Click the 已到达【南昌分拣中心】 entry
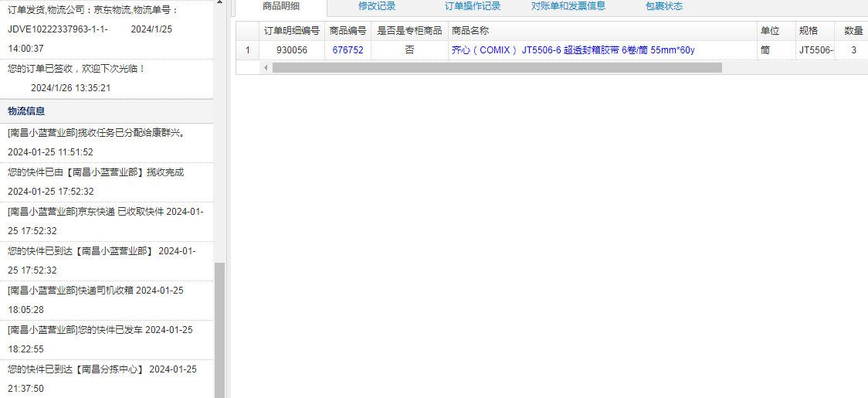868x398 pixels. tap(107, 379)
